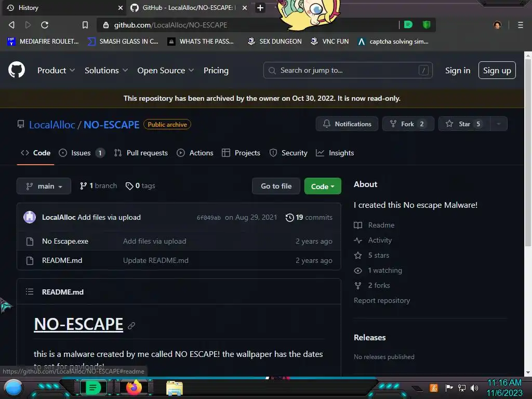Viewport: 532px width, 399px height.
Task: Open the Actions tab
Action: (195, 153)
